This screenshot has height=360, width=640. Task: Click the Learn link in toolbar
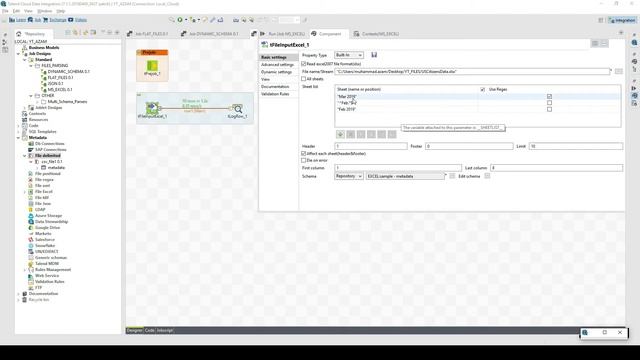click(x=21, y=20)
